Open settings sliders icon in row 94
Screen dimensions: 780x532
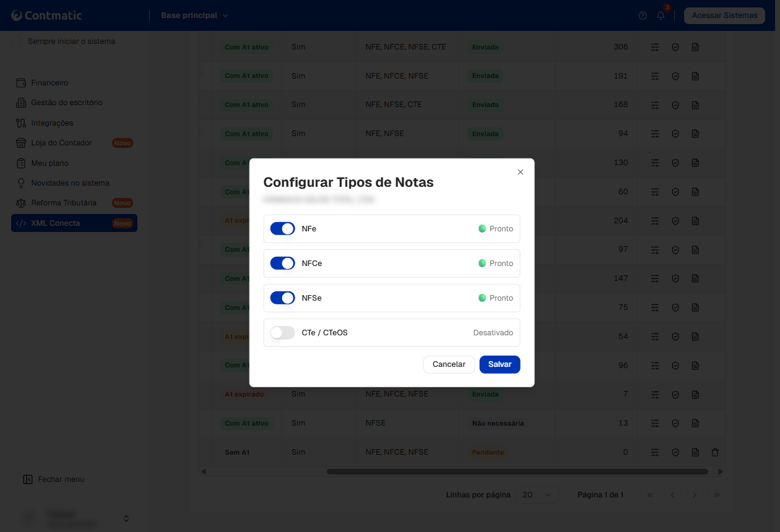pos(655,134)
